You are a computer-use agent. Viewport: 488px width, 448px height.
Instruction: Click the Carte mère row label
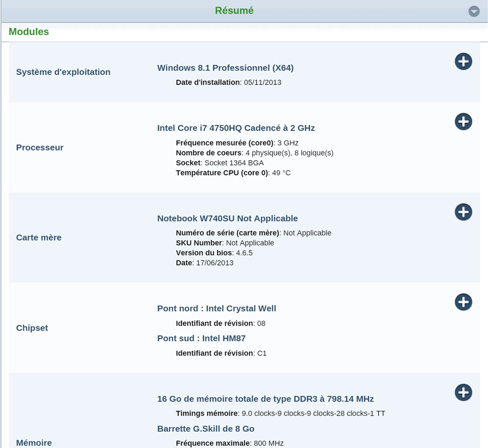pyautogui.click(x=39, y=238)
